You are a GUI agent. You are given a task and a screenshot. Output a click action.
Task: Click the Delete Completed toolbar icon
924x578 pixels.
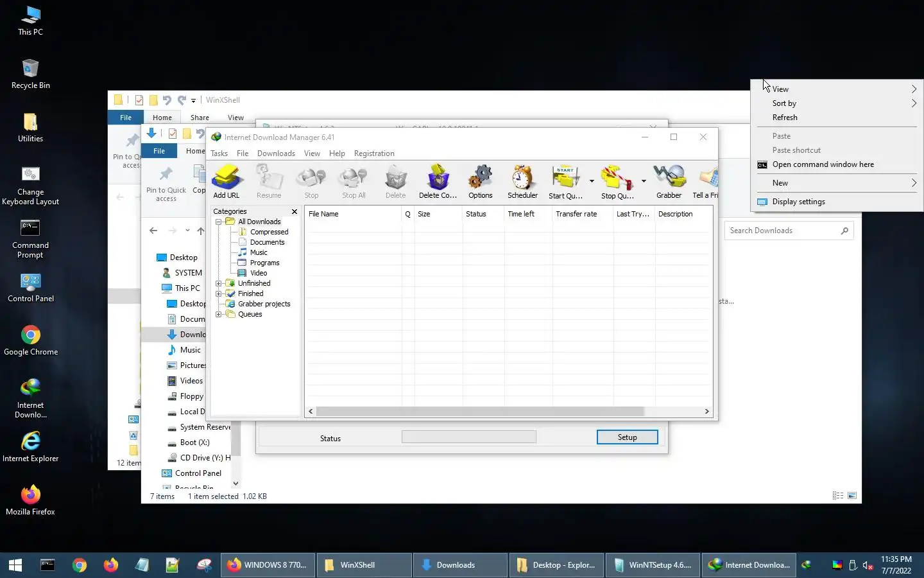[x=438, y=182]
